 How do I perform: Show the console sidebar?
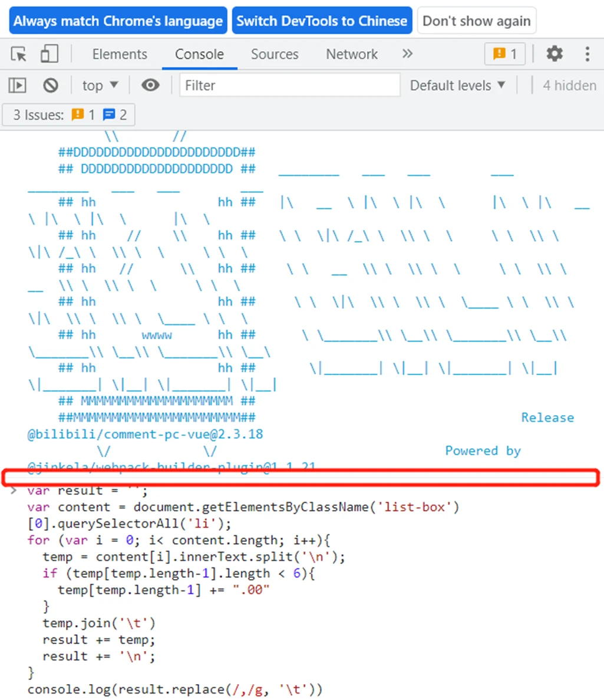click(18, 86)
